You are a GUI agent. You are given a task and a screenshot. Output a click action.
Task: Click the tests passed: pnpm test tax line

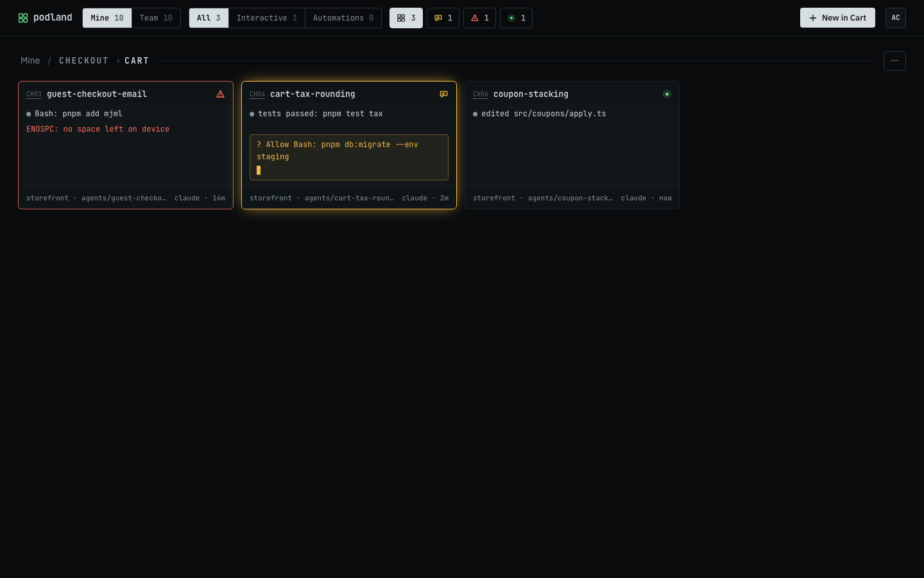click(x=320, y=114)
